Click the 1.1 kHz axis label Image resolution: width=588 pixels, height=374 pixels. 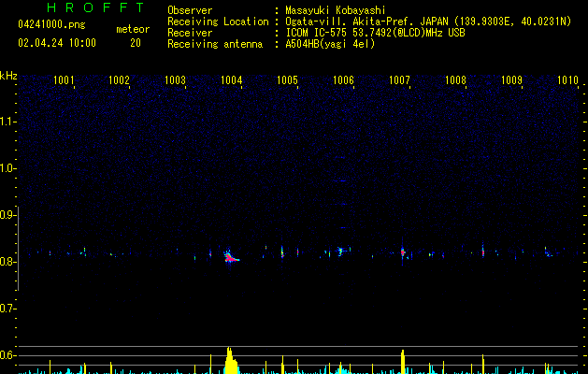(x=7, y=122)
